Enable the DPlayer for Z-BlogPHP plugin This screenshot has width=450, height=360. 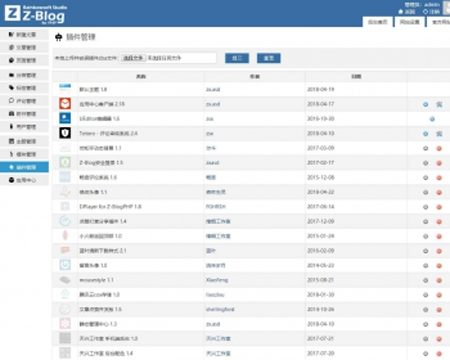click(x=426, y=207)
